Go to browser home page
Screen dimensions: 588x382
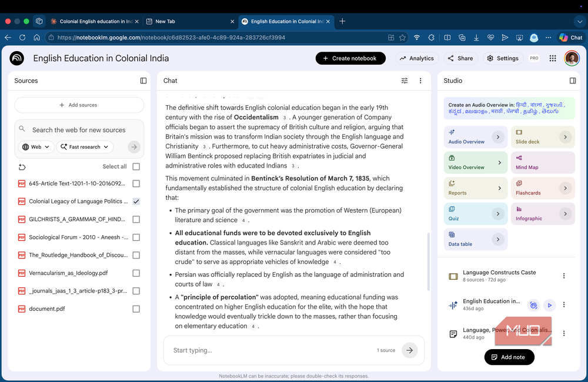coord(36,38)
